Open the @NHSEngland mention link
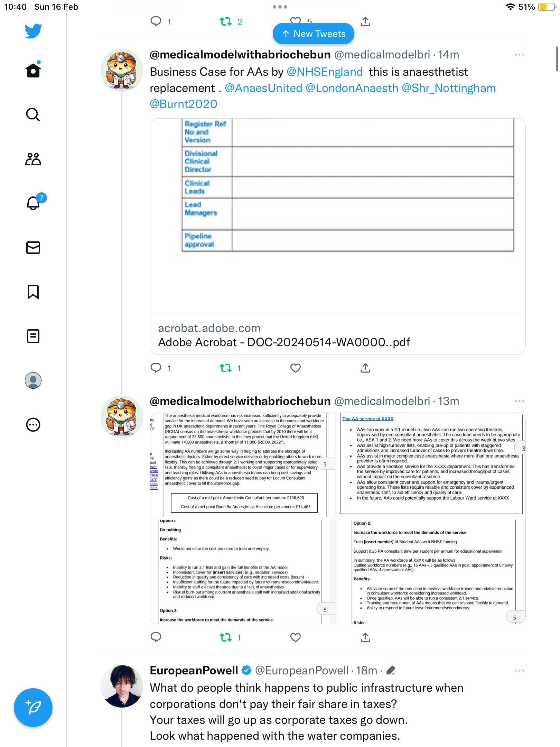Image resolution: width=560 pixels, height=747 pixels. coord(325,72)
